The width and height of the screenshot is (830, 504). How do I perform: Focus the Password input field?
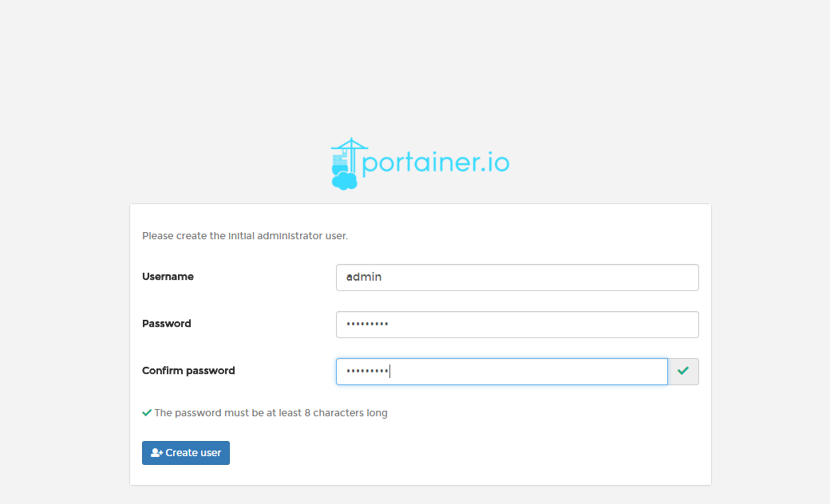(517, 325)
